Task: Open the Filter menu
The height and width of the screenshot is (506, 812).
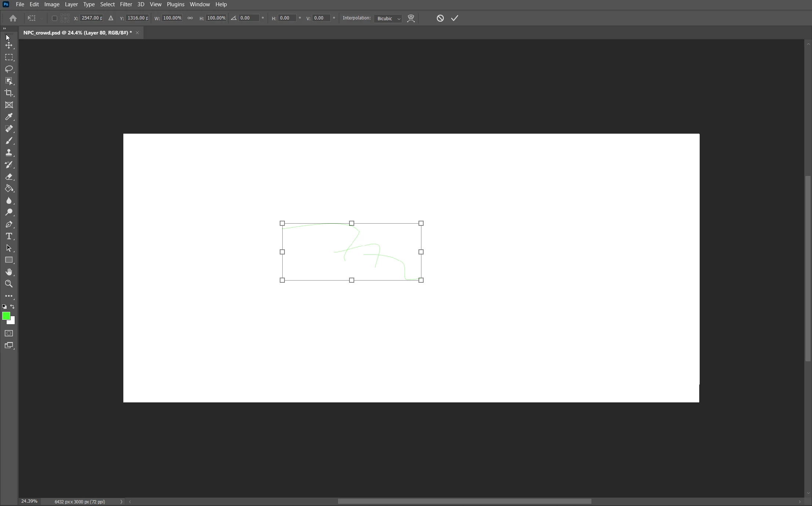Action: click(x=126, y=4)
